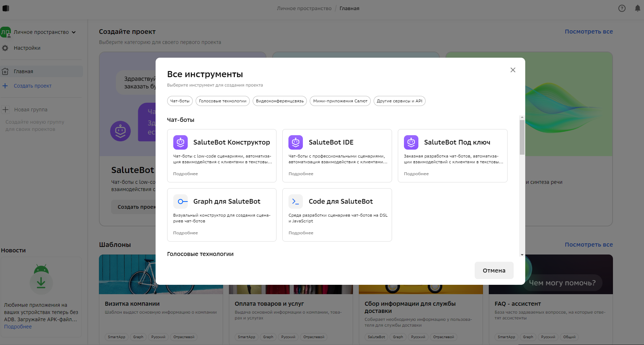Open notifications bell icon
Viewport: 644px width, 345px height.
coord(638,8)
